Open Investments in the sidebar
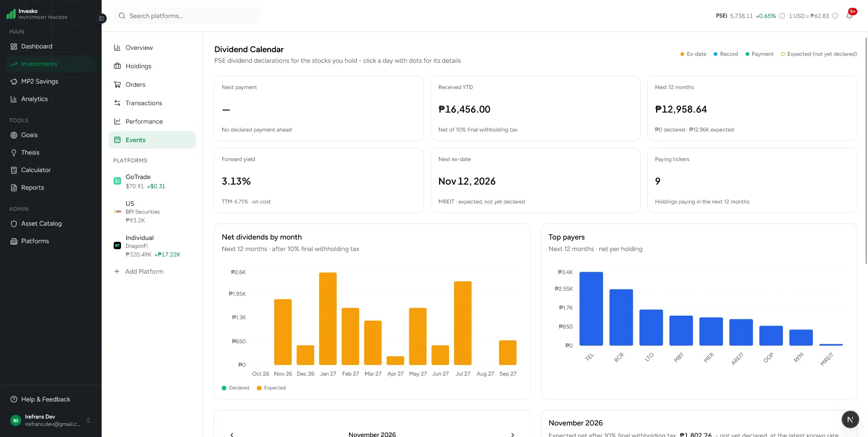868x437 pixels. click(x=51, y=64)
